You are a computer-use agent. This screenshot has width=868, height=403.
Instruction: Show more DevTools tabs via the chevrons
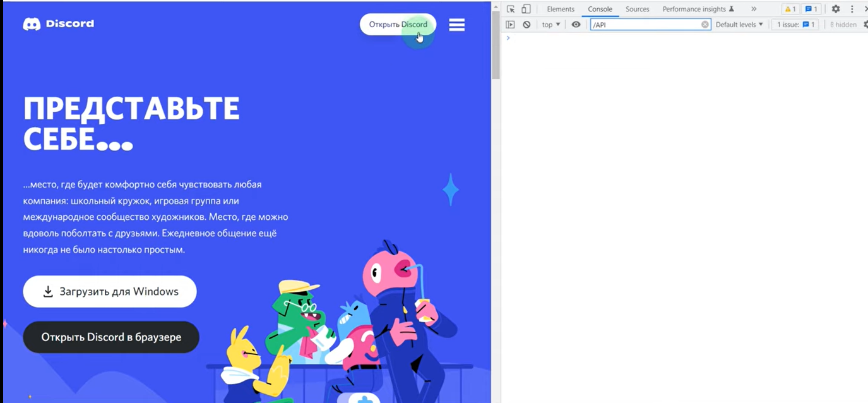pos(754,9)
